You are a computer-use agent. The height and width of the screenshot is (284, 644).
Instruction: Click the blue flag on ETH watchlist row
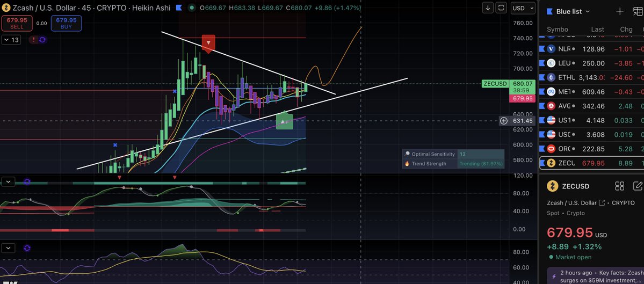(x=542, y=77)
